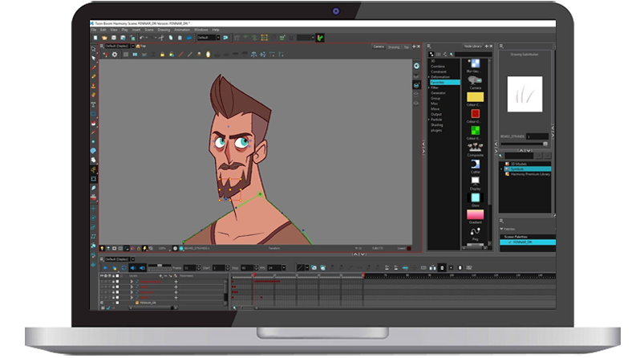Select the Colour-Override red node

click(476, 114)
